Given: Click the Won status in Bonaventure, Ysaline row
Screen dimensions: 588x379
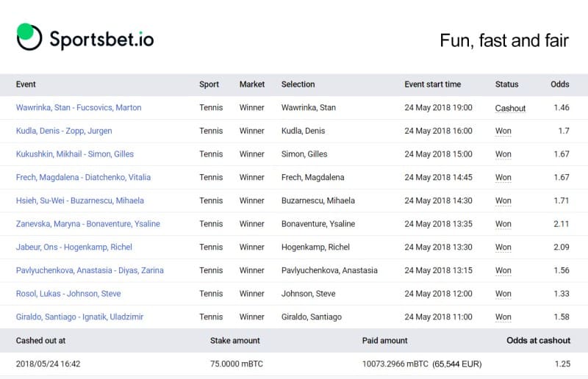Looking at the screenshot, I should click(x=503, y=224).
